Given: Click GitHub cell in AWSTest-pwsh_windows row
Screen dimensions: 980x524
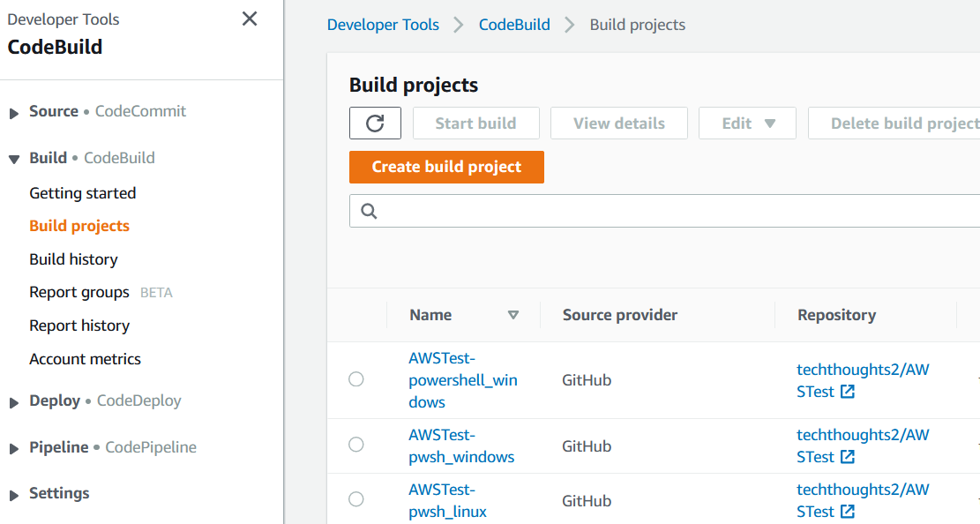Looking at the screenshot, I should coord(587,445).
